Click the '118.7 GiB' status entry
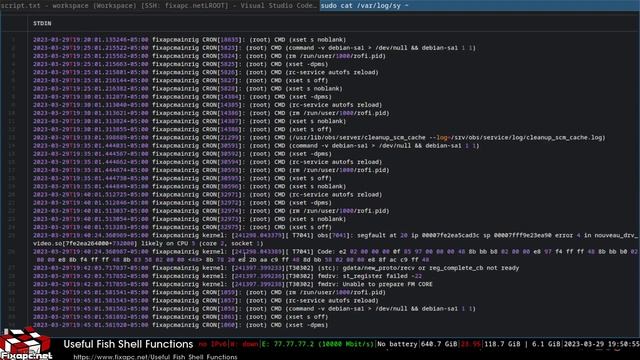 coord(502,344)
